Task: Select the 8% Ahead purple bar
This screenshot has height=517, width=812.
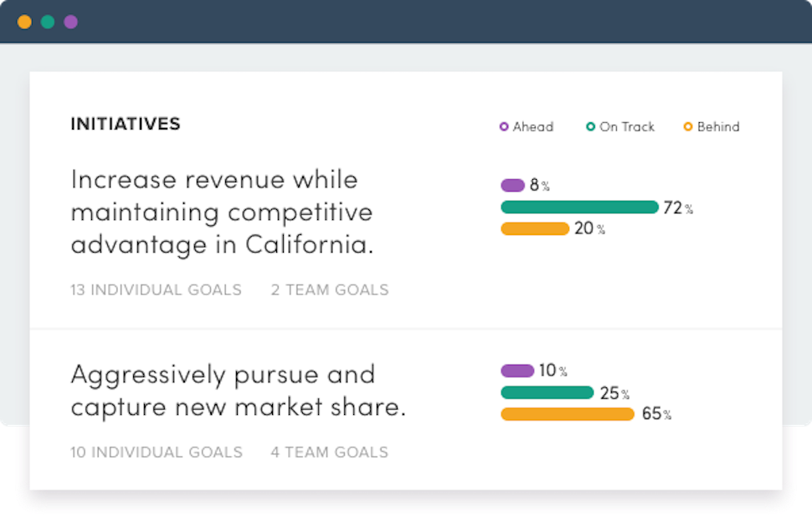Action: 512,186
